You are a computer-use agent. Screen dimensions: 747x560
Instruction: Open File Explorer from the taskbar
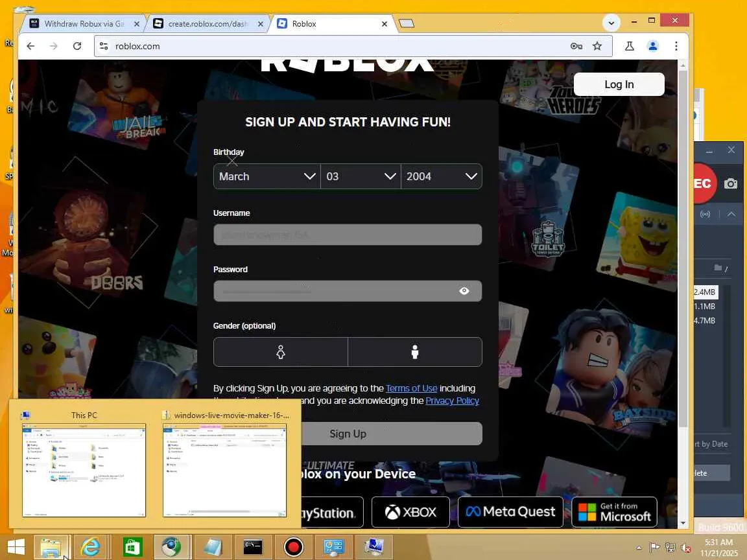51,548
